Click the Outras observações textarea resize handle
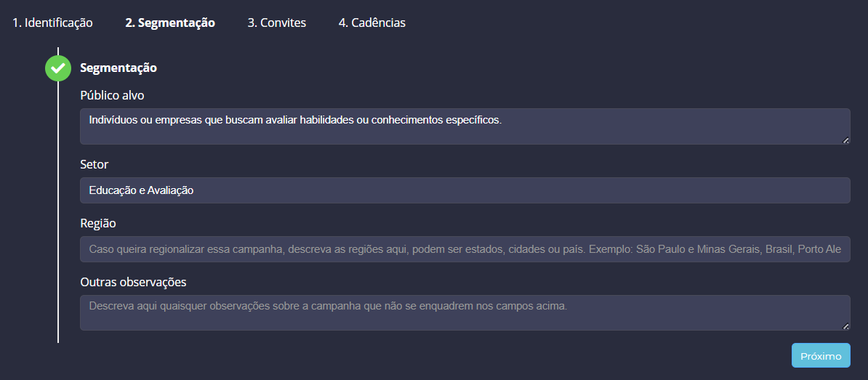Screen dimensions: 868x380 [845, 326]
